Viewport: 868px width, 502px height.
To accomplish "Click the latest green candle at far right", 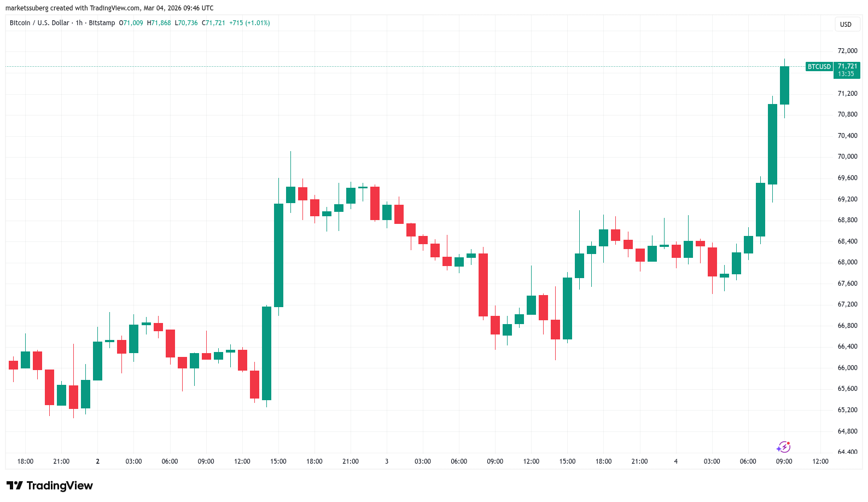I will point(784,85).
